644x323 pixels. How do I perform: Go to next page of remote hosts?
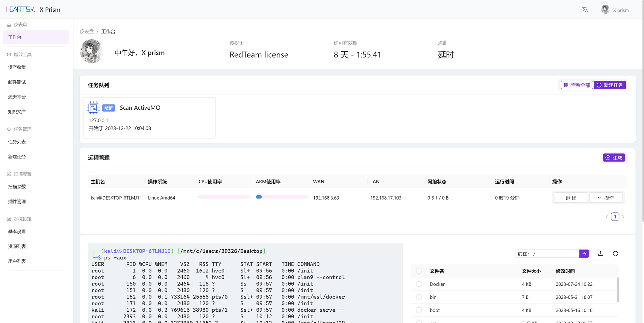[623, 217]
